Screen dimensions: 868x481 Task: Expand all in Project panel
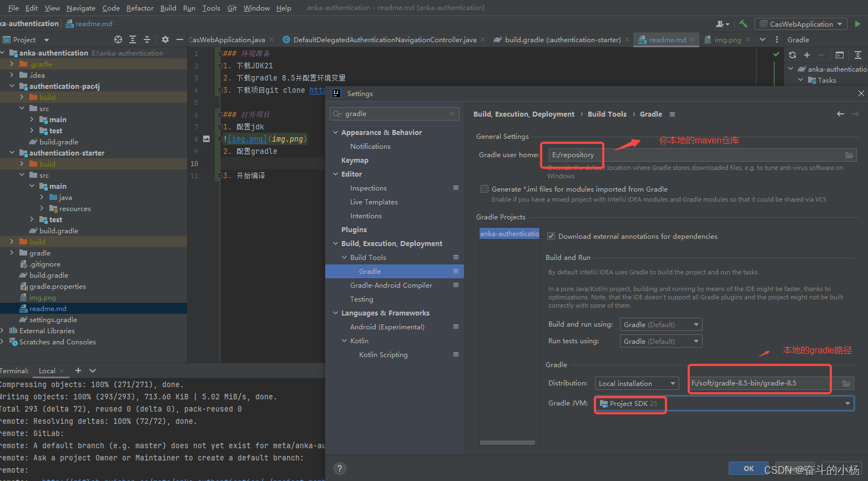pyautogui.click(x=133, y=39)
